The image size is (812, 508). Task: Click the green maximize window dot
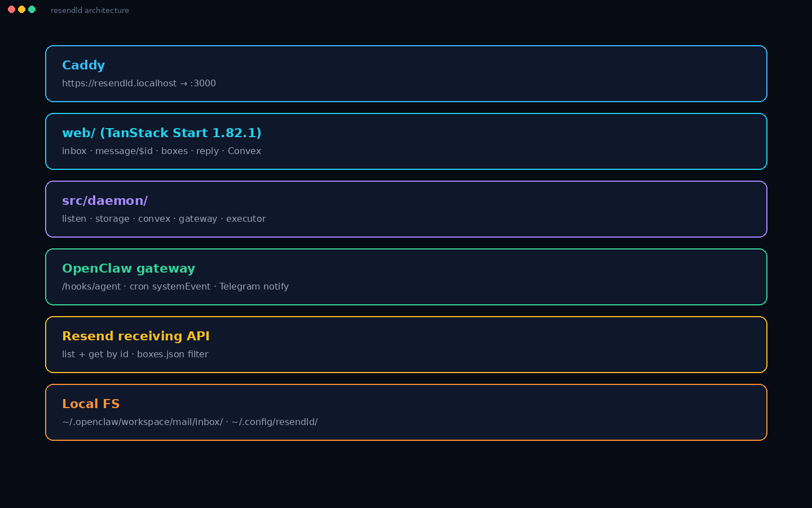coord(32,10)
